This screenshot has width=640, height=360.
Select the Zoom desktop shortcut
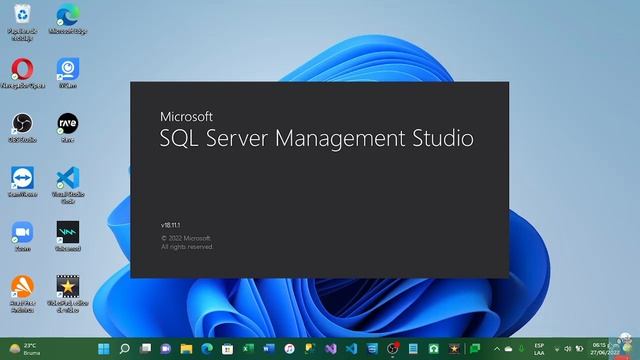click(22, 236)
